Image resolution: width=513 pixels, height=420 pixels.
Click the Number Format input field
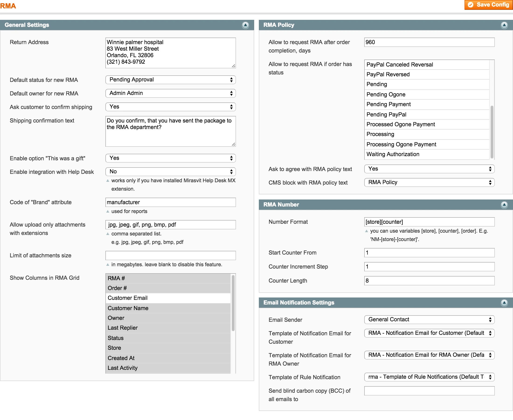(x=429, y=222)
